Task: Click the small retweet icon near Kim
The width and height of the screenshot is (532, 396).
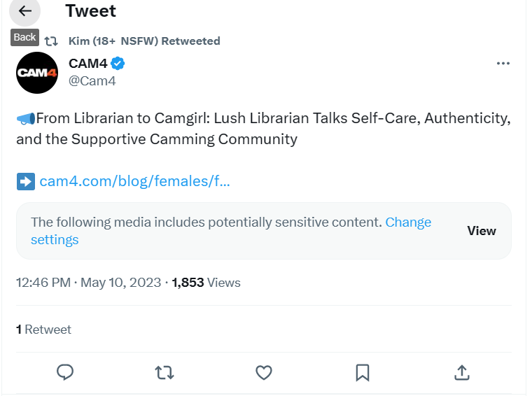Action: pyautogui.click(x=51, y=41)
